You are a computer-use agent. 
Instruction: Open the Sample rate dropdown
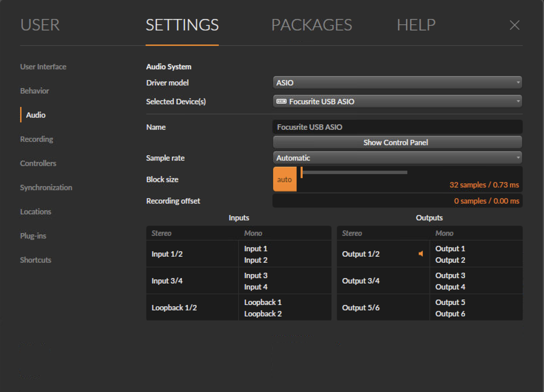coord(397,158)
